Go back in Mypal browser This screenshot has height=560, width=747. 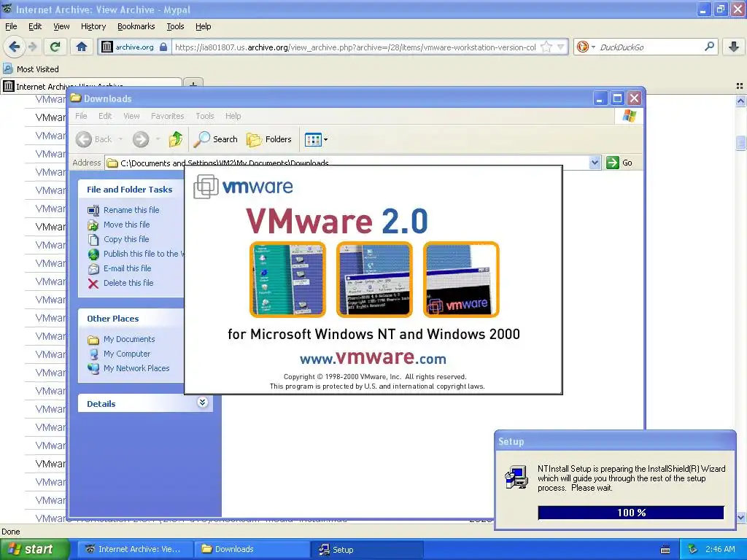[15, 47]
